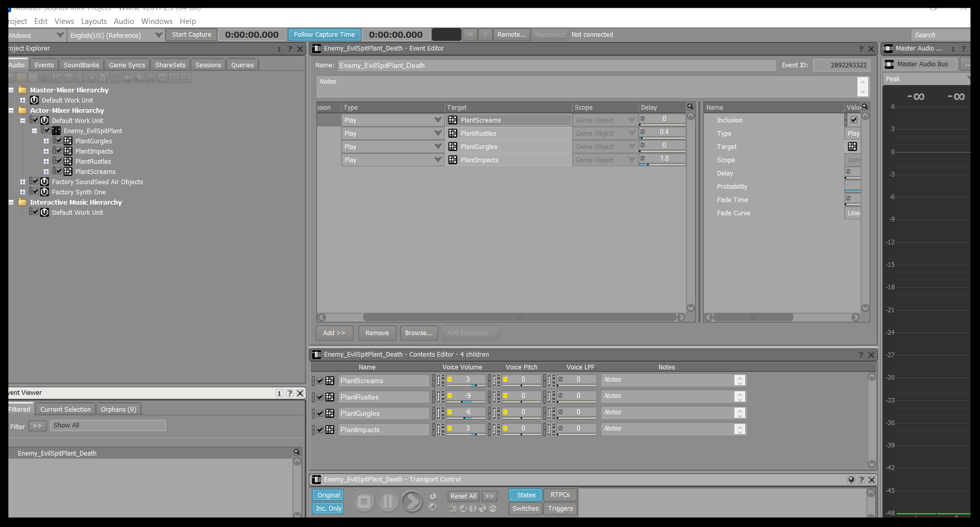Click the Browse... button
Viewport: 980px width, 527px height.
click(x=419, y=333)
